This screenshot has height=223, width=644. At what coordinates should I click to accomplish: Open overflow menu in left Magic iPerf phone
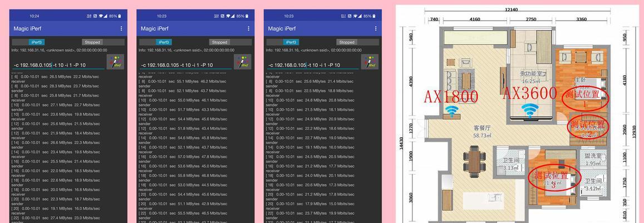[x=121, y=28]
